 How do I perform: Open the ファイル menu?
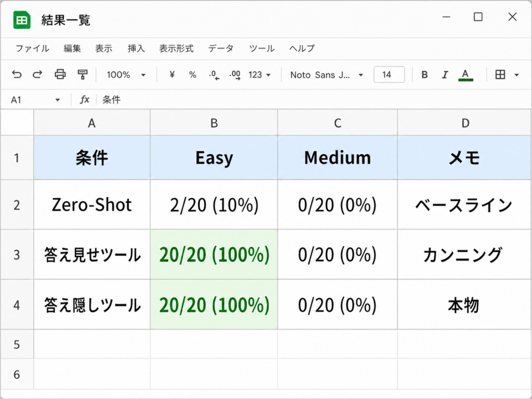coord(32,48)
